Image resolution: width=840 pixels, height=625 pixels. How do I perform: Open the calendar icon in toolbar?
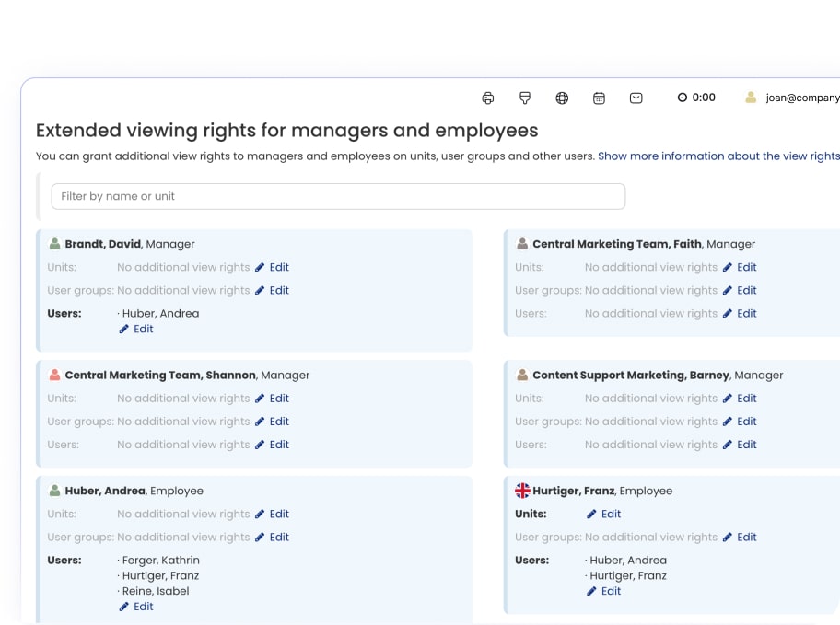click(x=599, y=98)
